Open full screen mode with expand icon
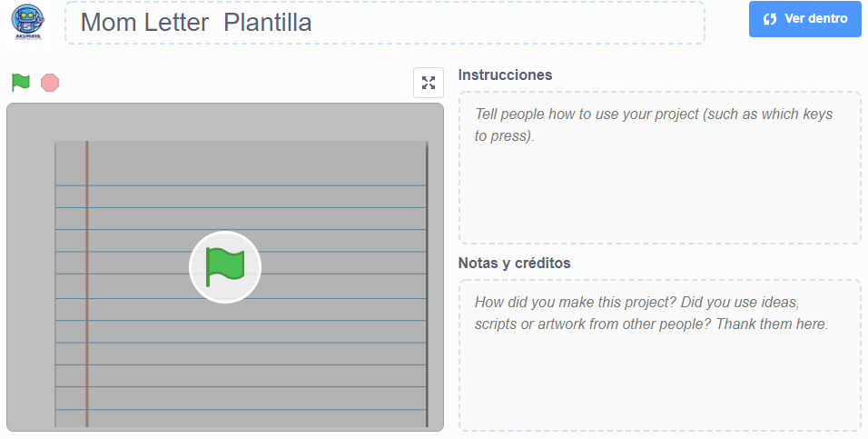This screenshot has height=439, width=868. pos(429,83)
